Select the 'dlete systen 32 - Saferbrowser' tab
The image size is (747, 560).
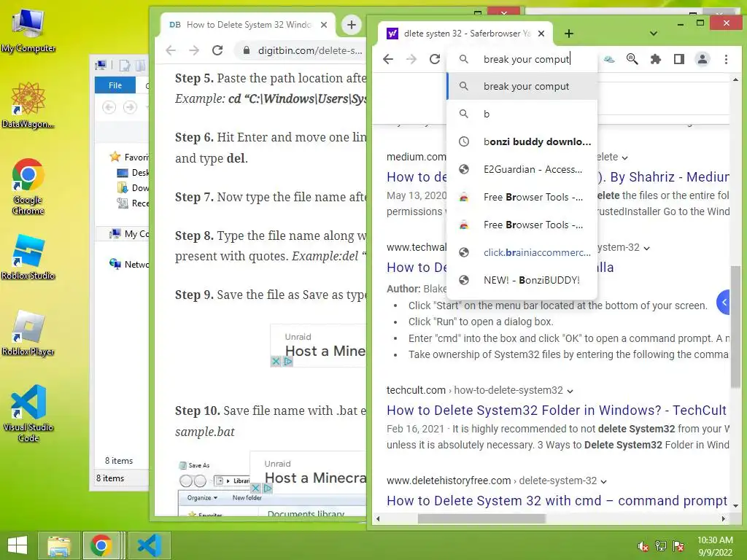coord(466,34)
